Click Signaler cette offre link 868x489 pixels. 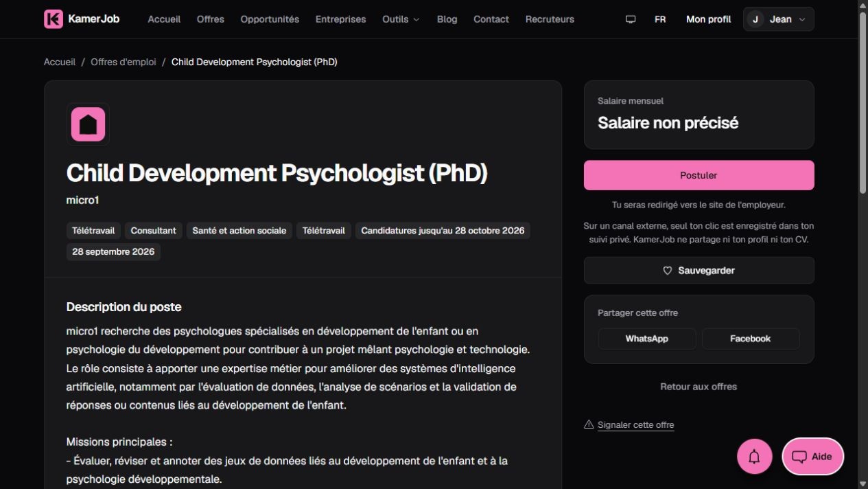click(x=635, y=425)
